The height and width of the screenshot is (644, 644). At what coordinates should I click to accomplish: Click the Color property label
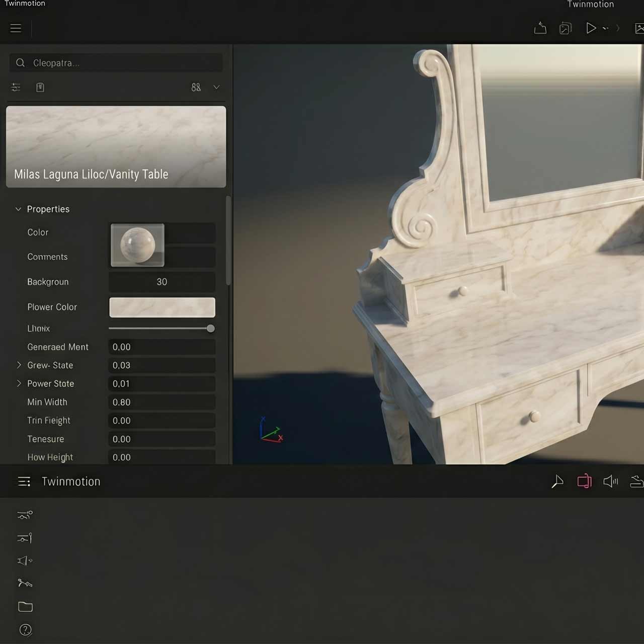click(x=38, y=232)
